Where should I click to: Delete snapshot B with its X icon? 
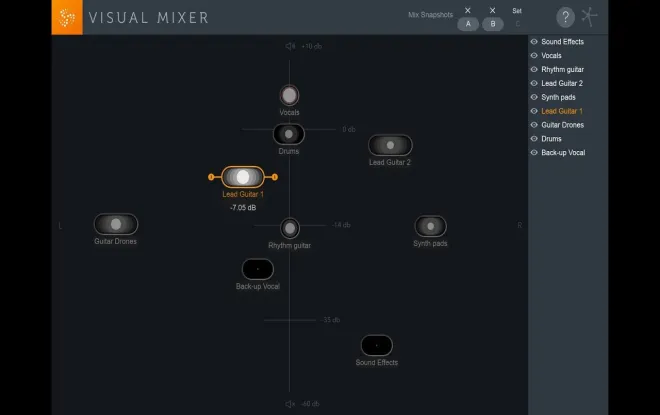[492, 11]
